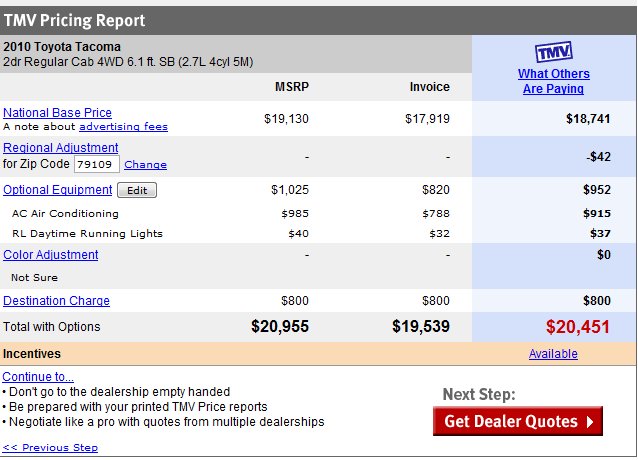Image resolution: width=638 pixels, height=460 pixels.
Task: Select the TMV Pricing Report heading
Action: click(x=74, y=20)
